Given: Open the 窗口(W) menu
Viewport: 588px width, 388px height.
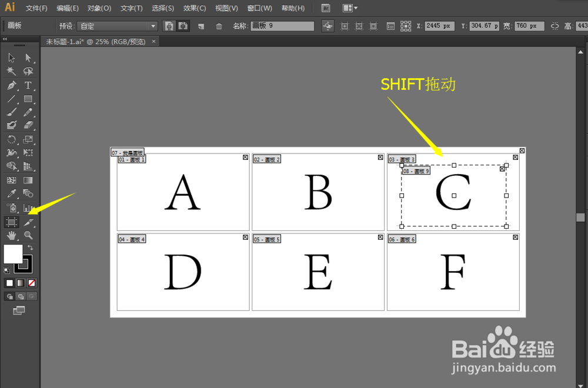Looking at the screenshot, I should (x=260, y=8).
